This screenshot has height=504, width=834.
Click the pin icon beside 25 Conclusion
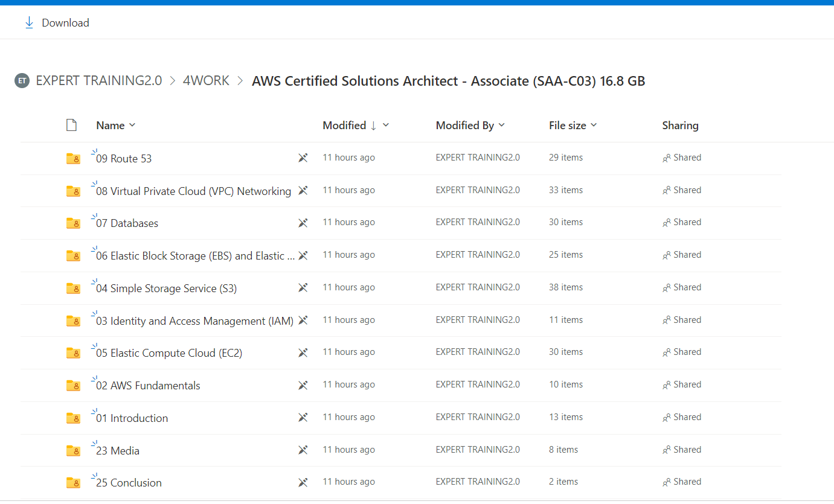(x=303, y=482)
